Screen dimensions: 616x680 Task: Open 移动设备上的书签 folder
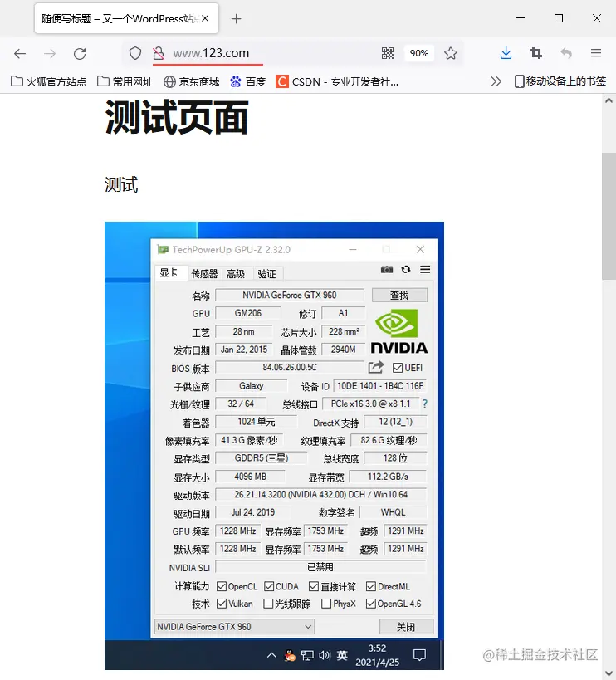(560, 81)
